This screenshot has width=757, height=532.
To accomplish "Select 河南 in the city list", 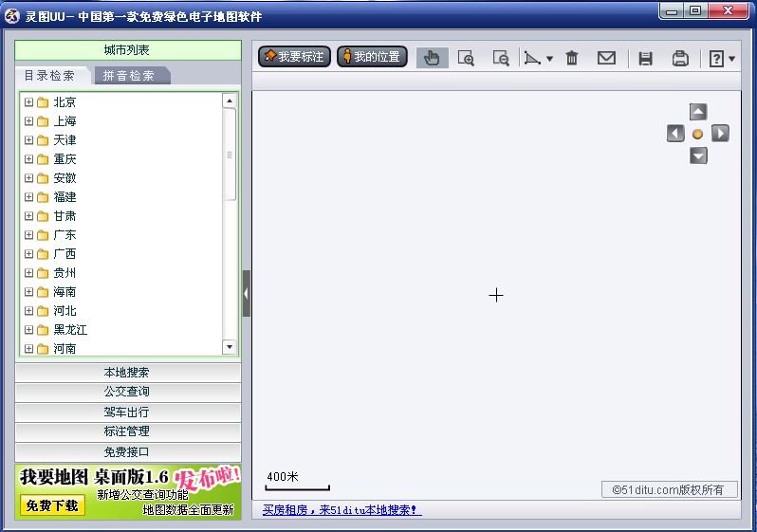I will coord(65,349).
